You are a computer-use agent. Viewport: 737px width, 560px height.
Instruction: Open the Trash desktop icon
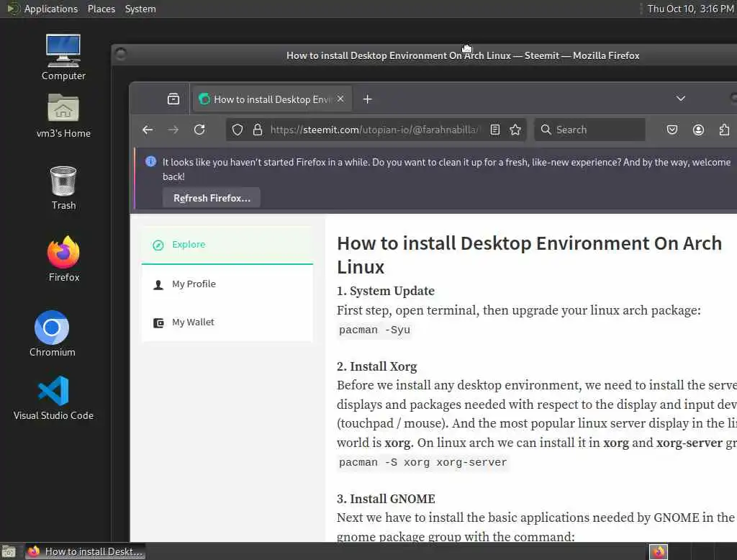(x=63, y=188)
